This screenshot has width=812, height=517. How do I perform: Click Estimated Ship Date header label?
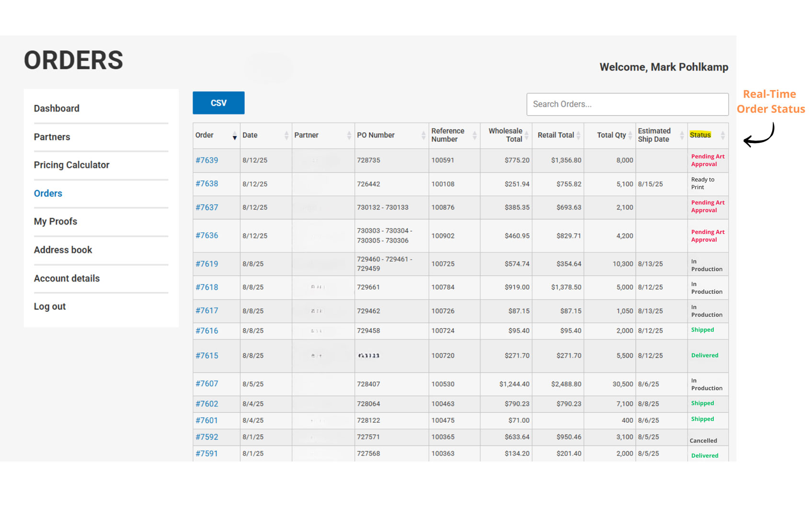tap(654, 135)
